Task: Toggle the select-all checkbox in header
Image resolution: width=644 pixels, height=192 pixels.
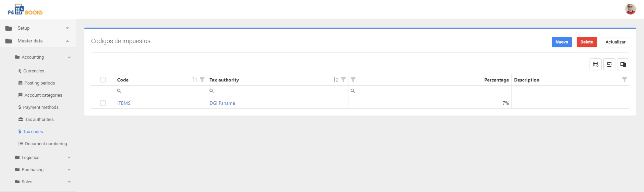Action: click(103, 80)
